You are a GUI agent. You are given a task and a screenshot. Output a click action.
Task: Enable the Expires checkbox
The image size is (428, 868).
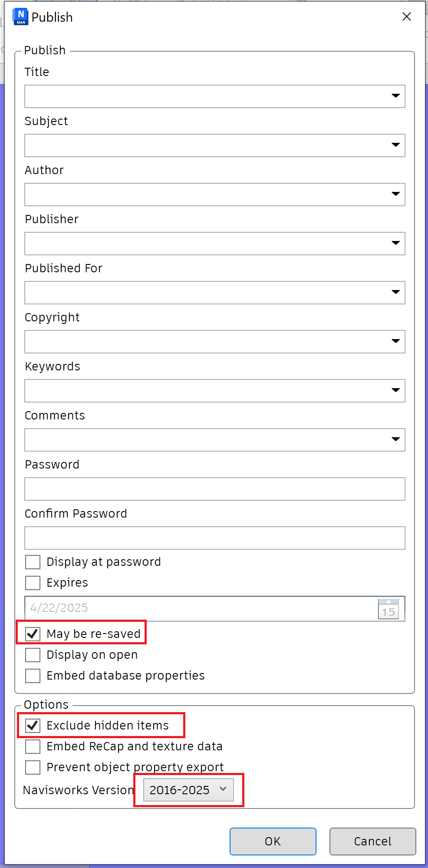[x=33, y=583]
